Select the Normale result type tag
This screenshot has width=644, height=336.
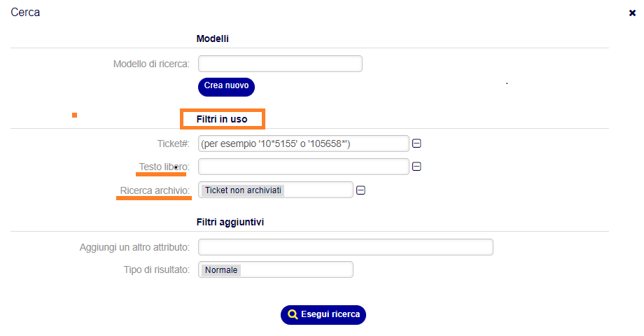pyautogui.click(x=221, y=270)
